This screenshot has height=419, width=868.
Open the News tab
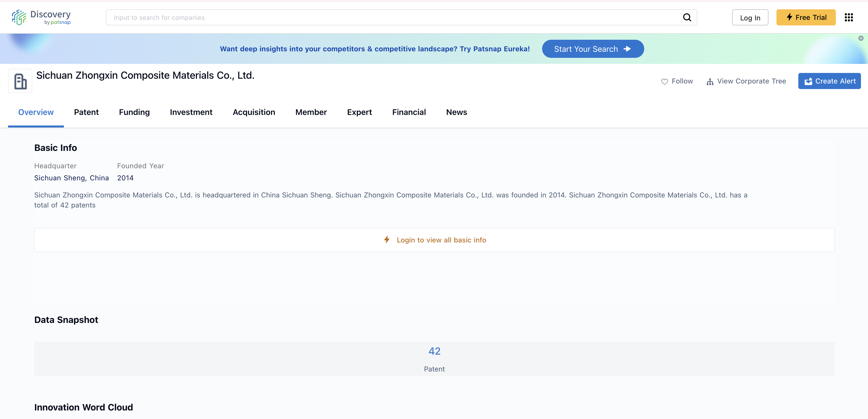[456, 112]
